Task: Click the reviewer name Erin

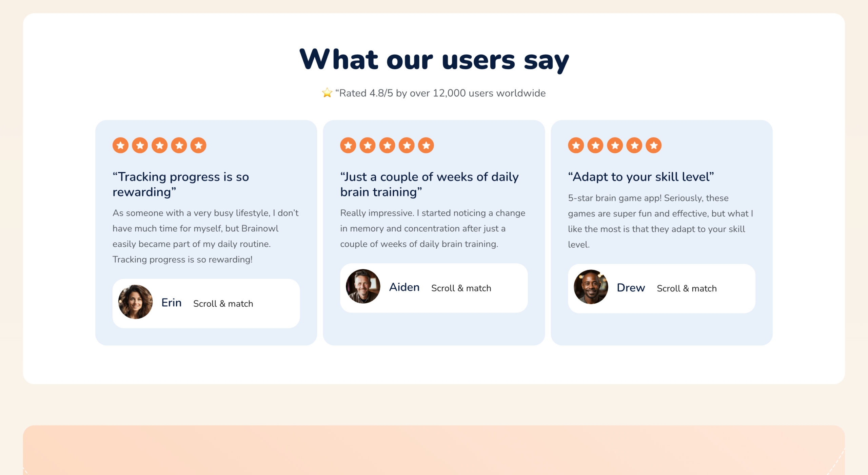Action: click(x=171, y=303)
